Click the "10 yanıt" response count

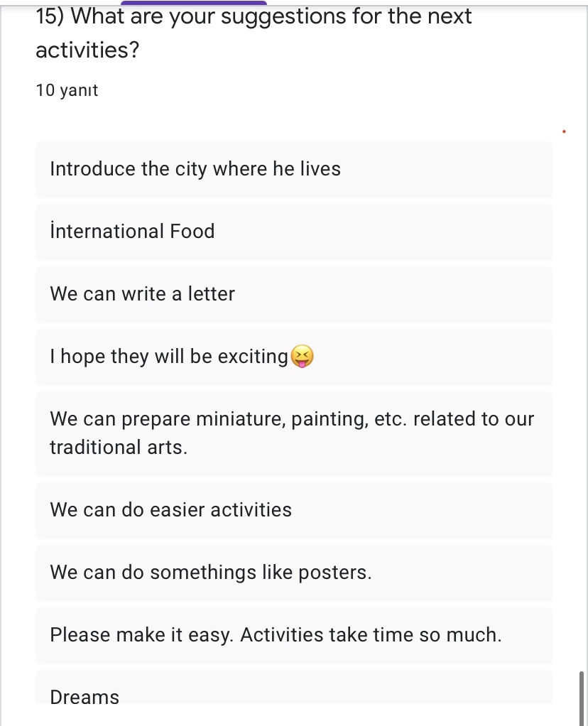(67, 90)
